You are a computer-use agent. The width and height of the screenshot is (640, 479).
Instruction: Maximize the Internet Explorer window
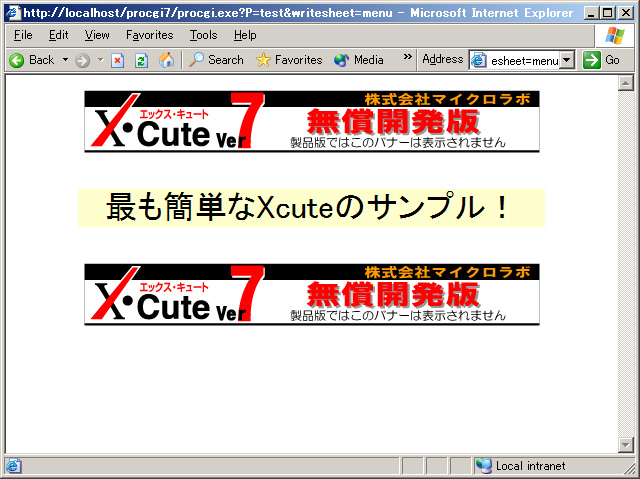tap(608, 13)
